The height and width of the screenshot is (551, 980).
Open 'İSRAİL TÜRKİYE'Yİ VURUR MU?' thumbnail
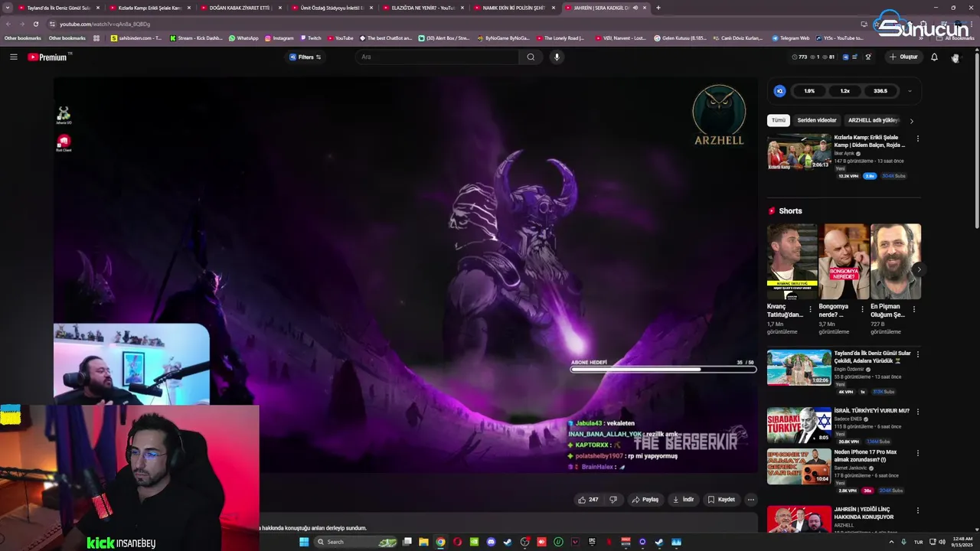point(799,425)
